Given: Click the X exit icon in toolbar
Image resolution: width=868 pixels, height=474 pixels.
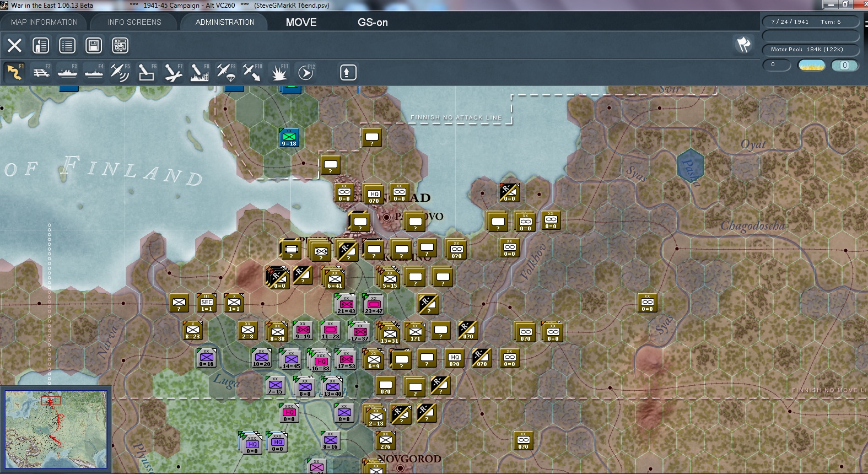Looking at the screenshot, I should pos(15,45).
